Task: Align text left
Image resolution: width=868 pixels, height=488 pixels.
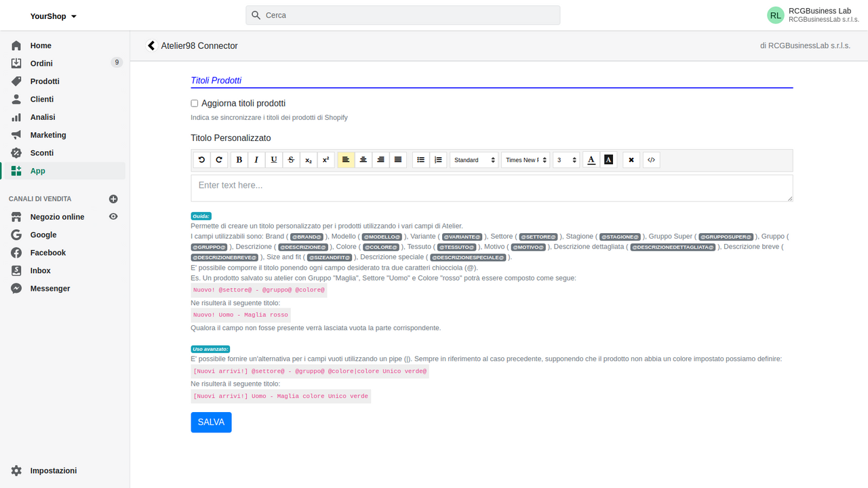Action: pos(346,160)
